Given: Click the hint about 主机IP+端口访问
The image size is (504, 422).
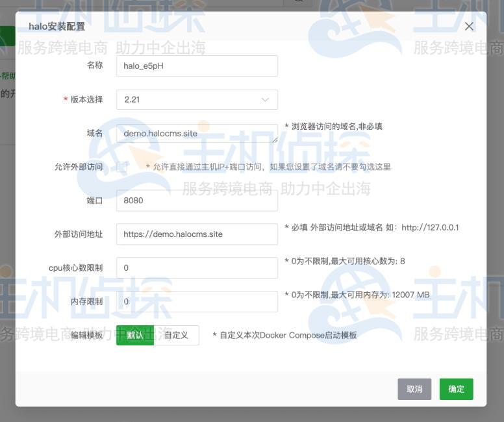Looking at the screenshot, I should tap(268, 167).
